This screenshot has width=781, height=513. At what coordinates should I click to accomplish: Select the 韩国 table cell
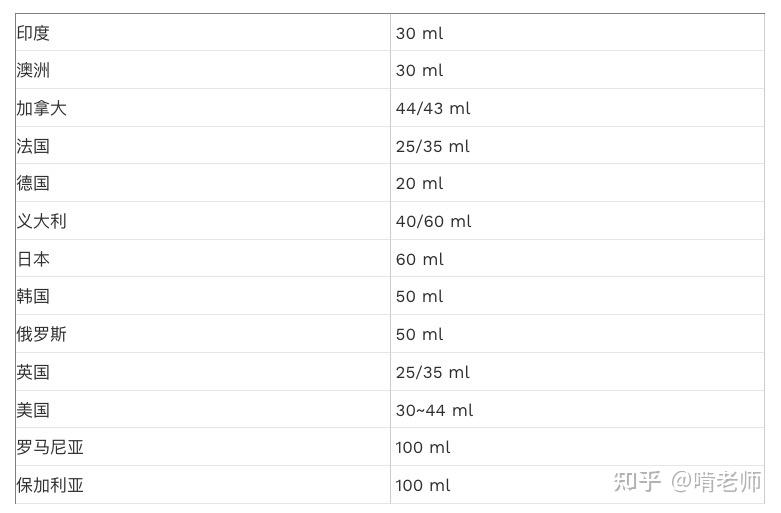(33, 296)
